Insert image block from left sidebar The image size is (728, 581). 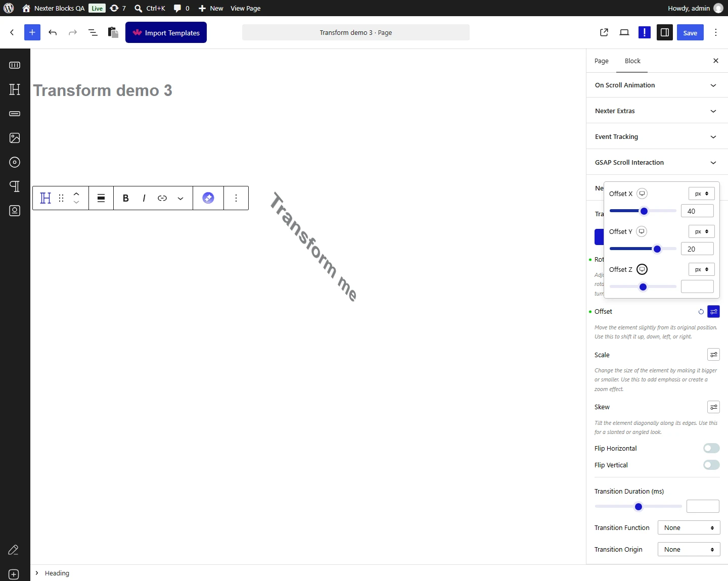(x=15, y=138)
